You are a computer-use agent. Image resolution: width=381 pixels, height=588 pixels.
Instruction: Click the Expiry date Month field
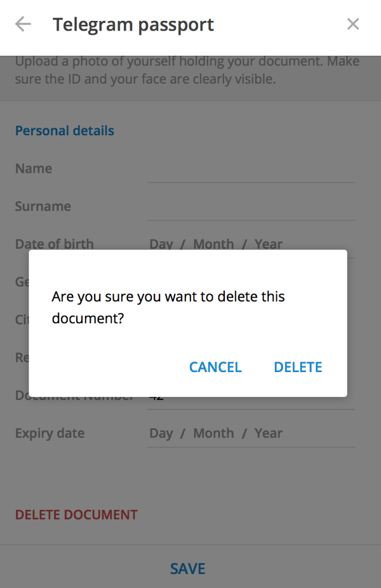pos(213,433)
